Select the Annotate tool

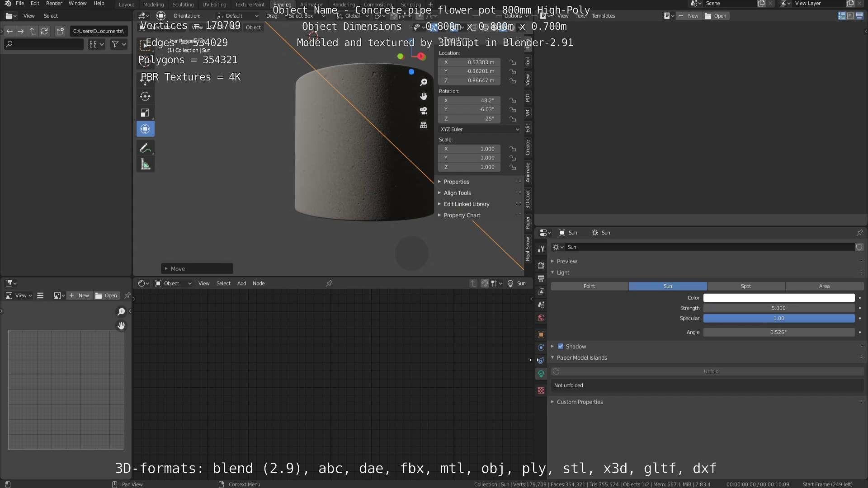145,148
